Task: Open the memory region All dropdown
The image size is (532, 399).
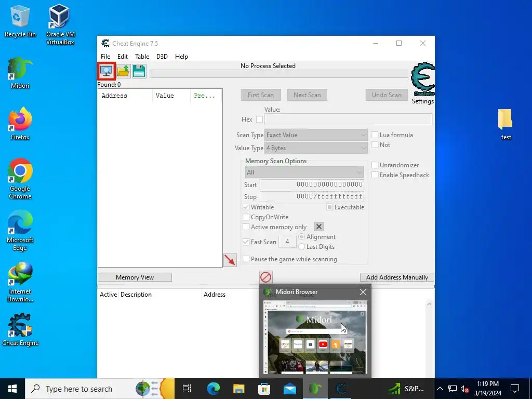Action: tap(304, 172)
